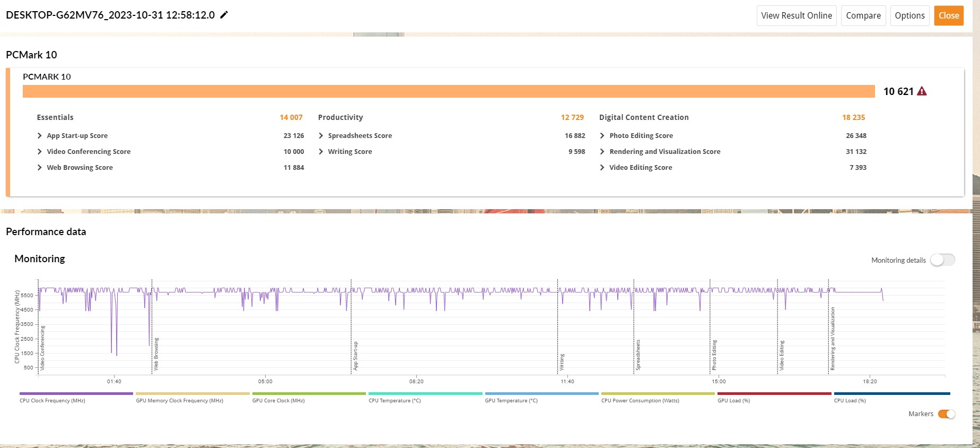
Task: Click the Spreadsheets value 16 882
Action: pos(575,136)
